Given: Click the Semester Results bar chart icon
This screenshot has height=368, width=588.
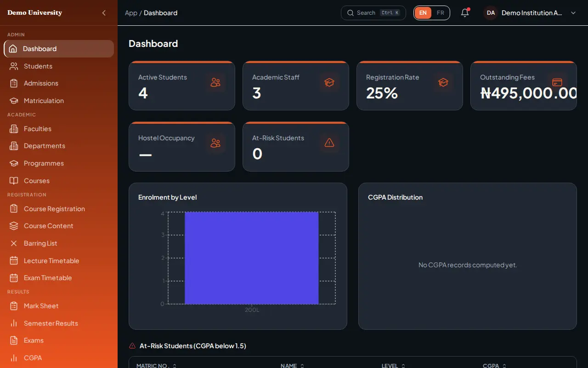Looking at the screenshot, I should coord(14,323).
